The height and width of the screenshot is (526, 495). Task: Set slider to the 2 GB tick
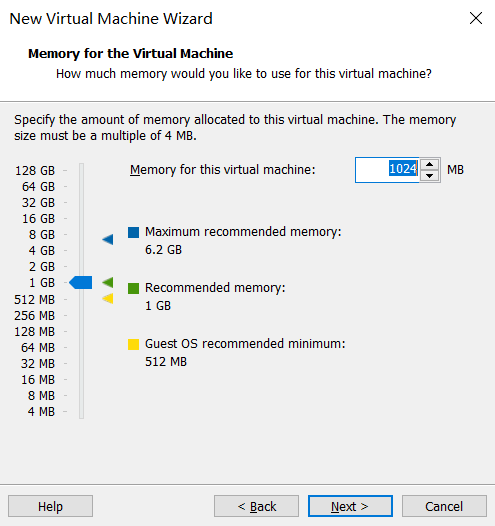click(x=81, y=267)
